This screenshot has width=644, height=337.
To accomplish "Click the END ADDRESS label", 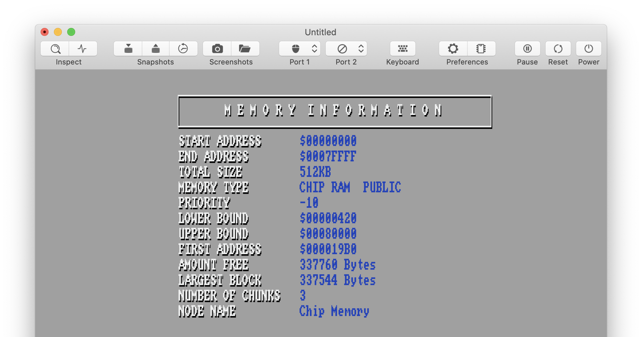I will click(x=214, y=157).
